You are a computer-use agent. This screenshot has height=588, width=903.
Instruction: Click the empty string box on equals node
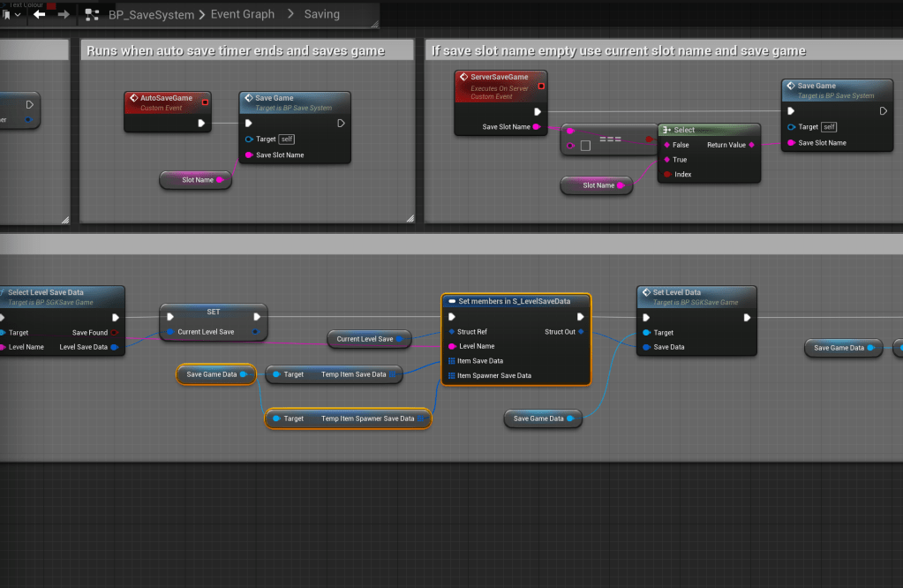point(585,146)
